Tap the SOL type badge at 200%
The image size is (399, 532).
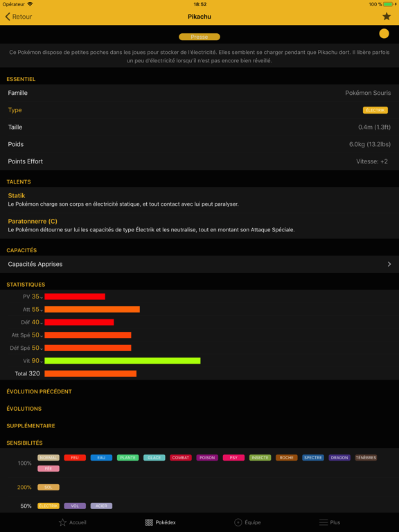48,487
